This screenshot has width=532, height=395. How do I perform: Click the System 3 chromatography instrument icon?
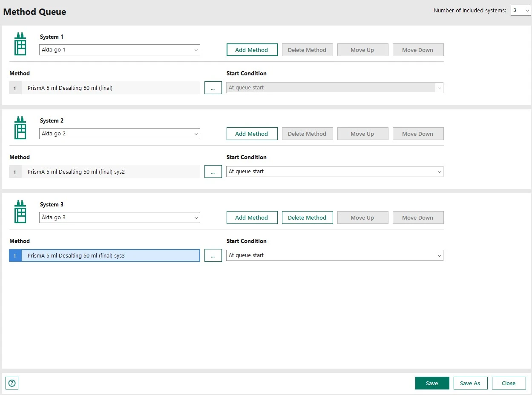pyautogui.click(x=20, y=212)
